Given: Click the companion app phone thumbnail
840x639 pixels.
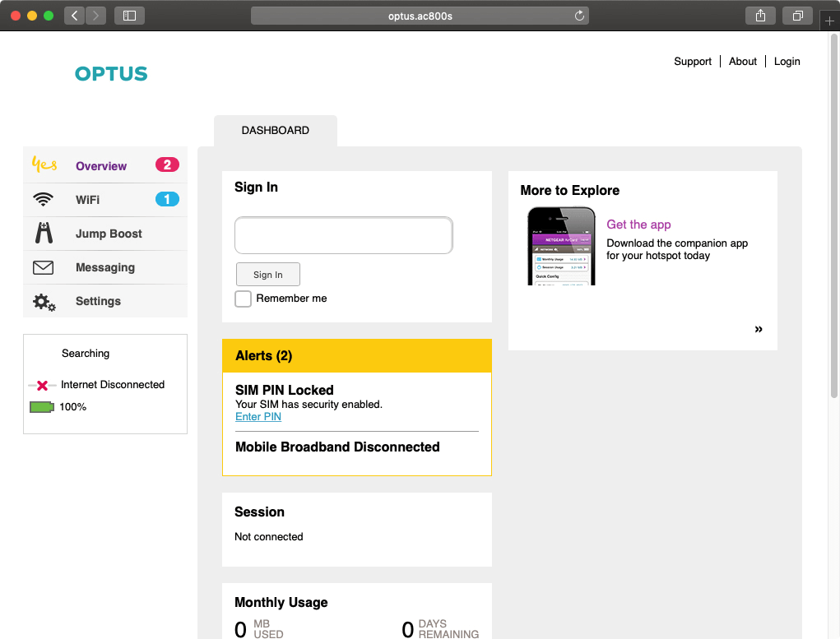Looking at the screenshot, I should pos(561,246).
